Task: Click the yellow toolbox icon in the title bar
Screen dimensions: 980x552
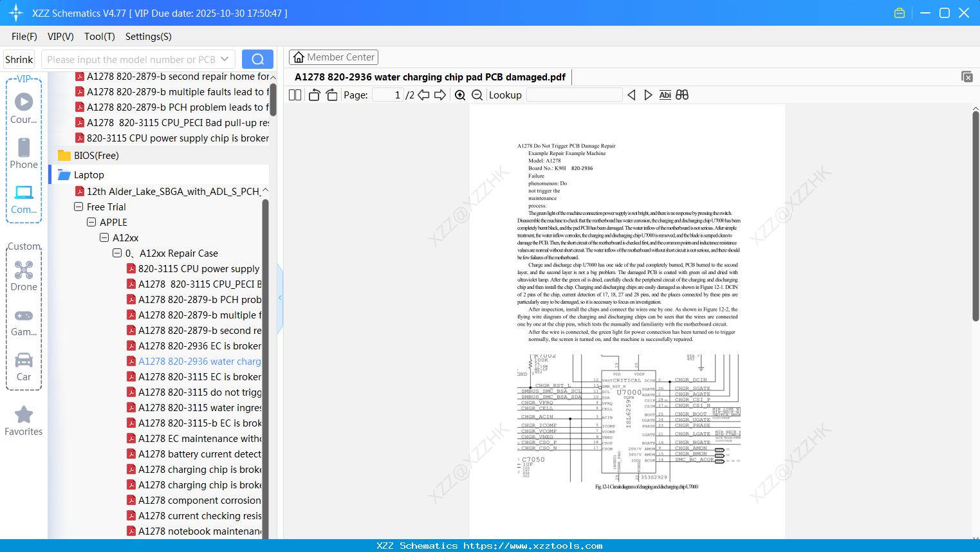Action: tap(900, 13)
